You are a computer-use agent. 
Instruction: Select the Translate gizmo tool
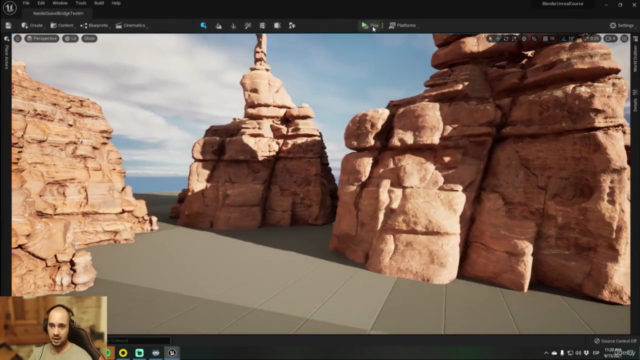click(498, 39)
